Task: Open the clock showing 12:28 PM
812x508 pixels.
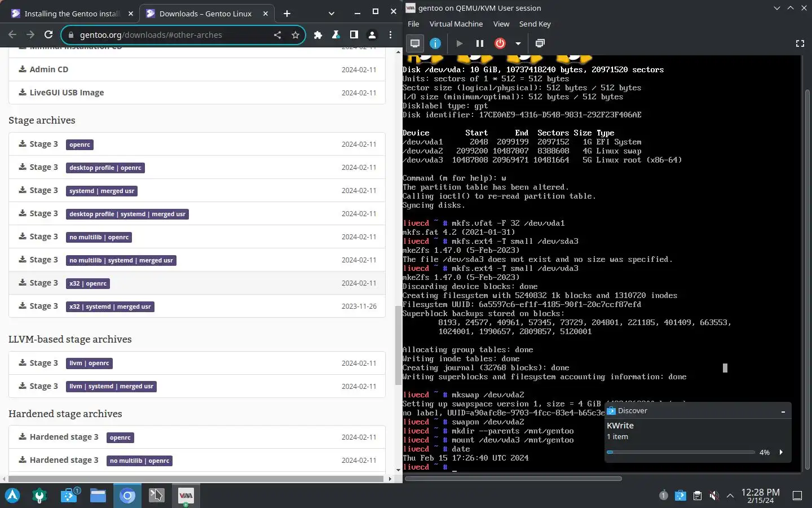Action: [760, 496]
